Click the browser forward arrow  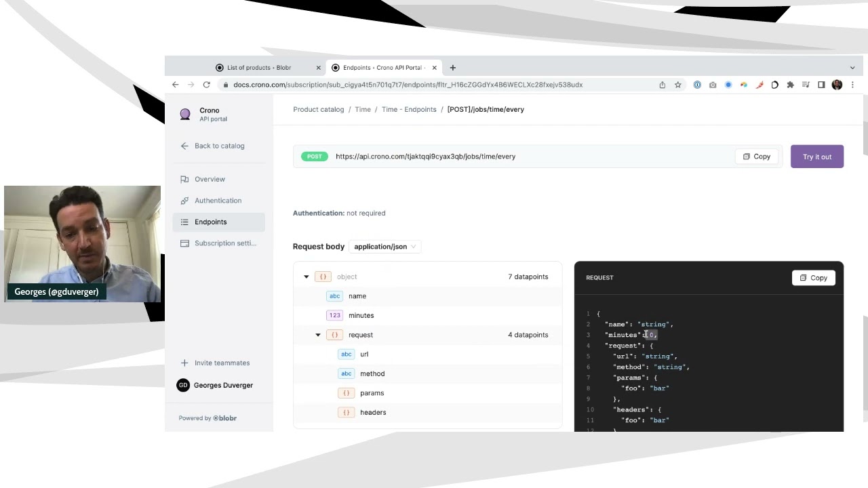[191, 85]
